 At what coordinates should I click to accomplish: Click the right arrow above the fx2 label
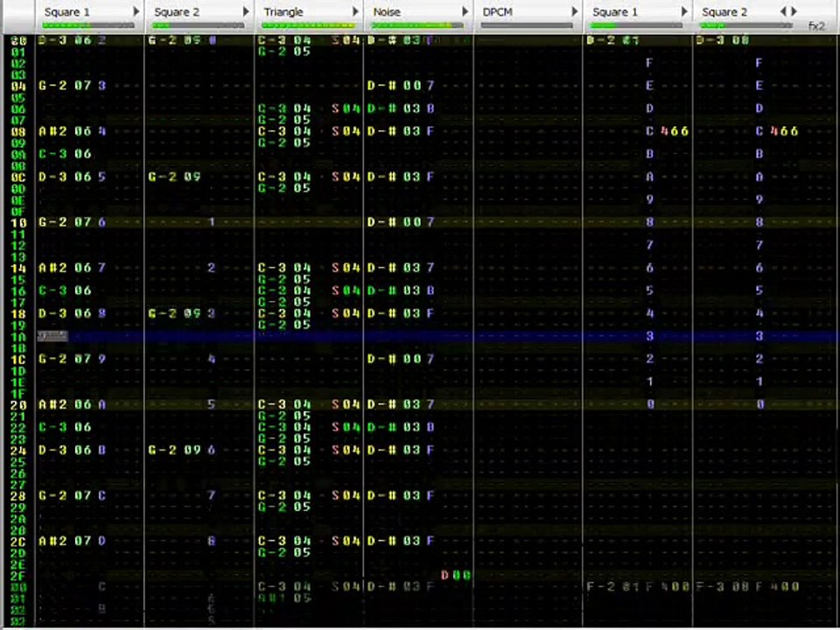pos(794,11)
